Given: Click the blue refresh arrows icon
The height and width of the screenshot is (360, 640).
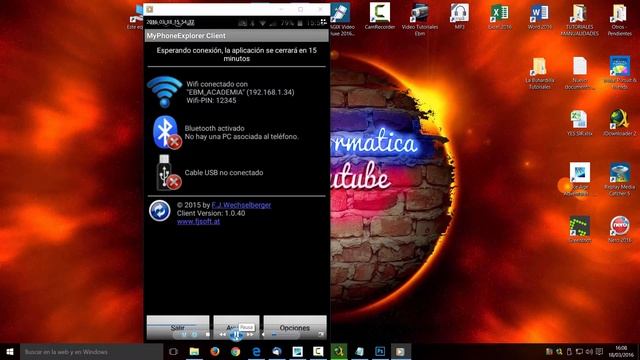Looking at the screenshot, I should [160, 211].
